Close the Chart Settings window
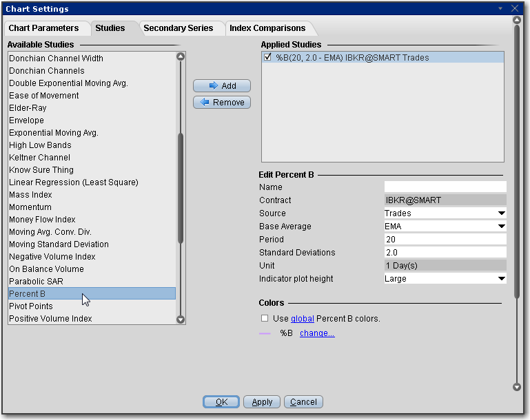 (515, 8)
